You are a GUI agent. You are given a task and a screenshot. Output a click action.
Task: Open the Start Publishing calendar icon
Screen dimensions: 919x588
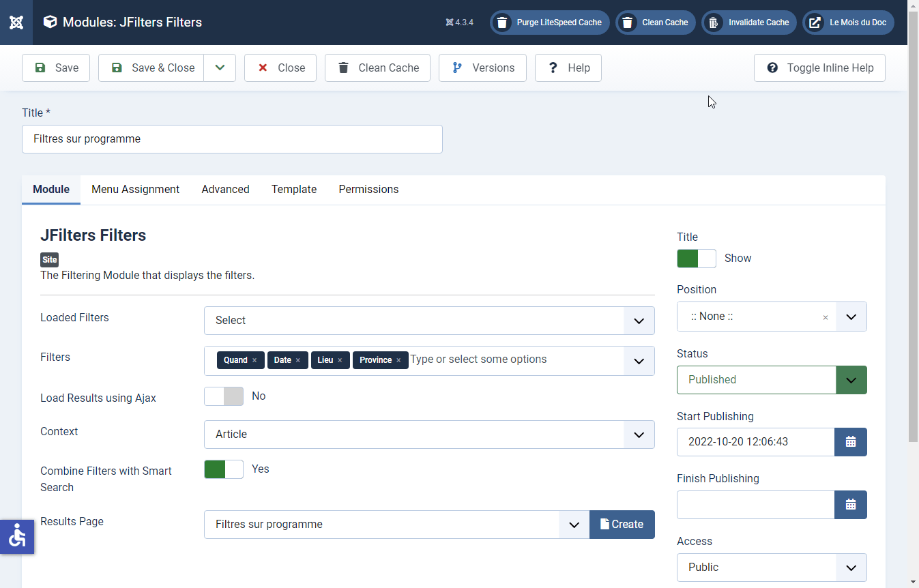pyautogui.click(x=851, y=442)
